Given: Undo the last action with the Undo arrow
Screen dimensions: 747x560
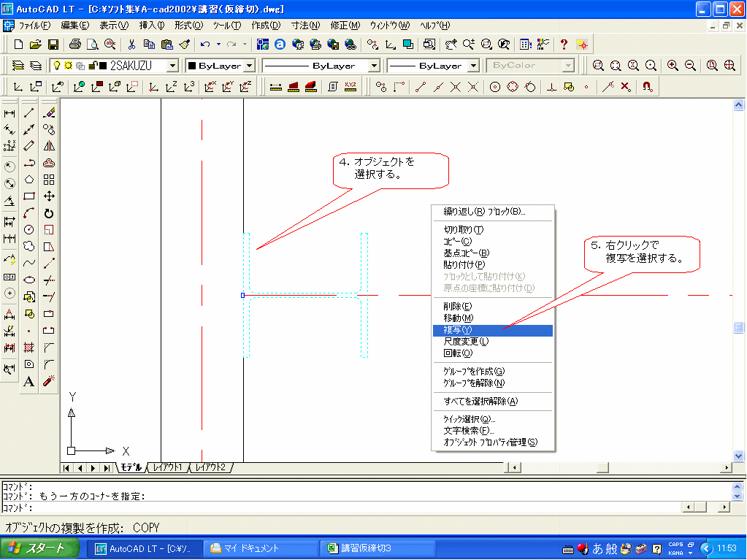Looking at the screenshot, I should click(x=205, y=45).
